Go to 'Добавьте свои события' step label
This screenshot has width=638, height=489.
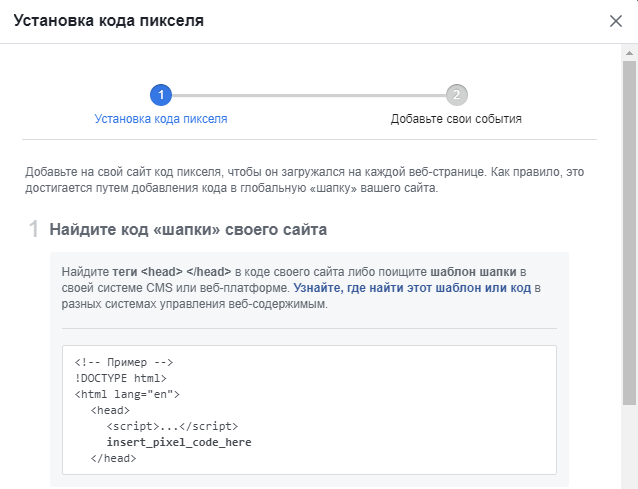456,119
